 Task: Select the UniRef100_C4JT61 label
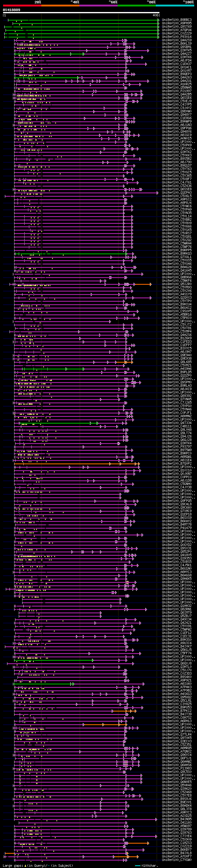click(x=177, y=182)
